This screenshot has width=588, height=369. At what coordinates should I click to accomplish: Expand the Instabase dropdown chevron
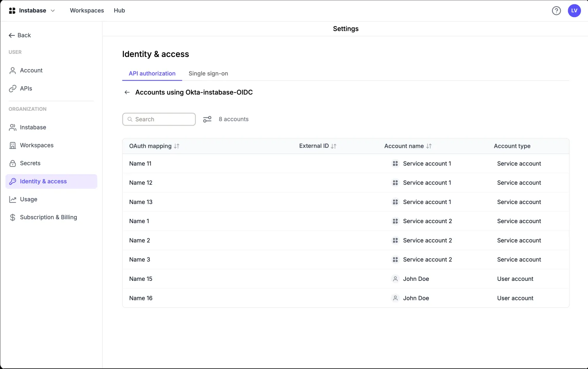(x=53, y=11)
